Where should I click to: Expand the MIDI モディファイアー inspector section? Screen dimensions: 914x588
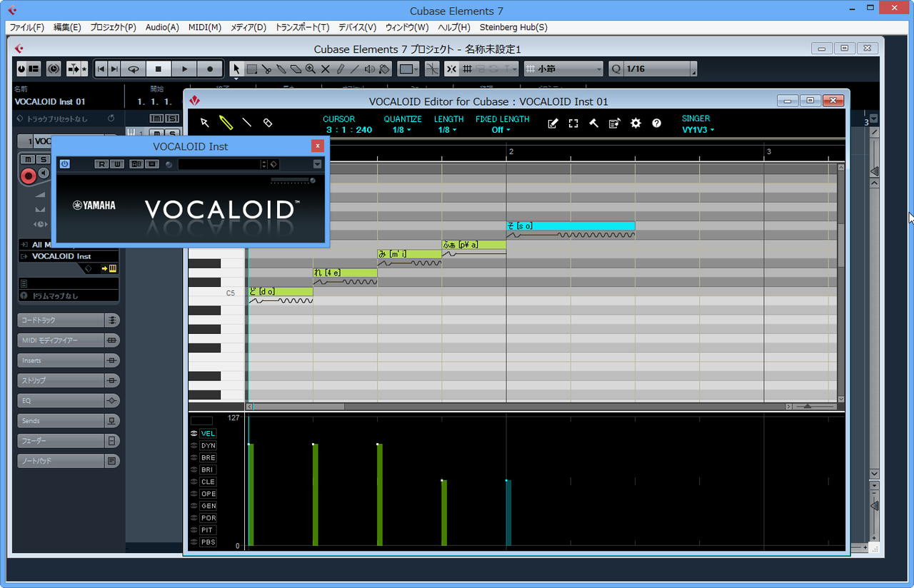click(x=69, y=340)
